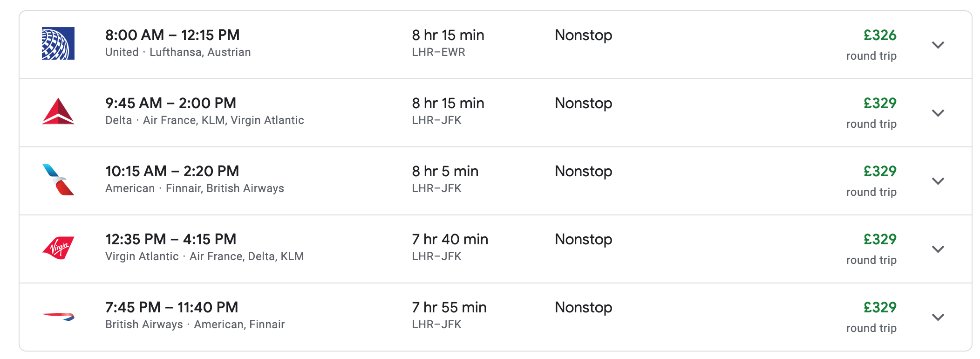Click the British Airways ribbon logo
This screenshot has width=980, height=359.
(58, 317)
